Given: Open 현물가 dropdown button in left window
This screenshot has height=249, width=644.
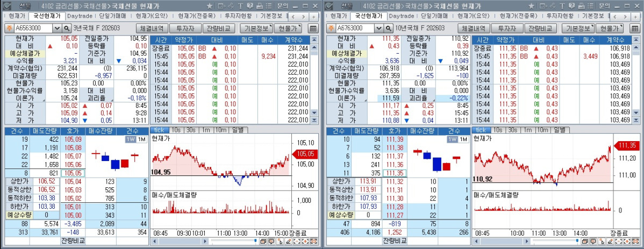Looking at the screenshot, I should (x=288, y=28).
